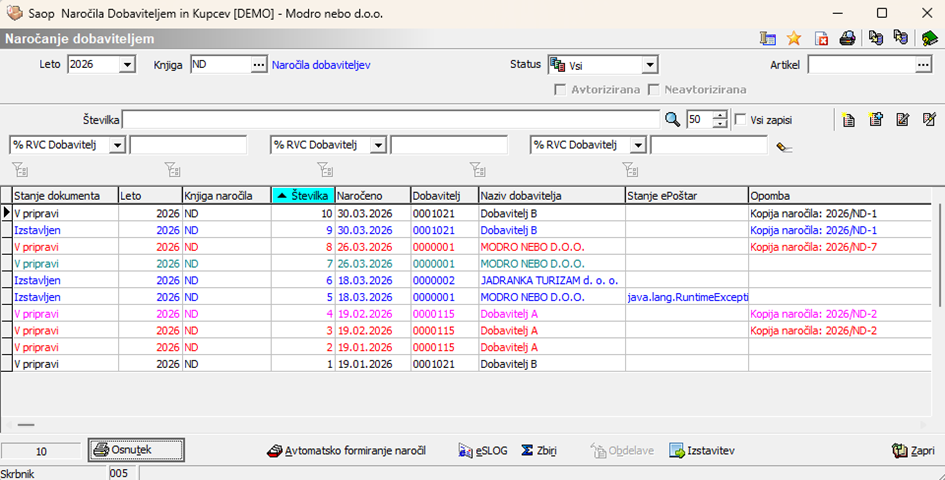Create a new order with new document icon
The image size is (945, 480).
(x=849, y=119)
